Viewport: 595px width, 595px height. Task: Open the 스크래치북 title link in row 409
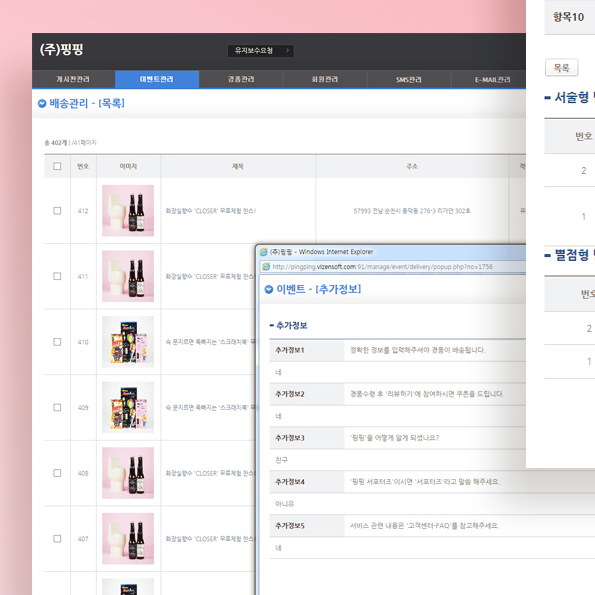[210, 408]
